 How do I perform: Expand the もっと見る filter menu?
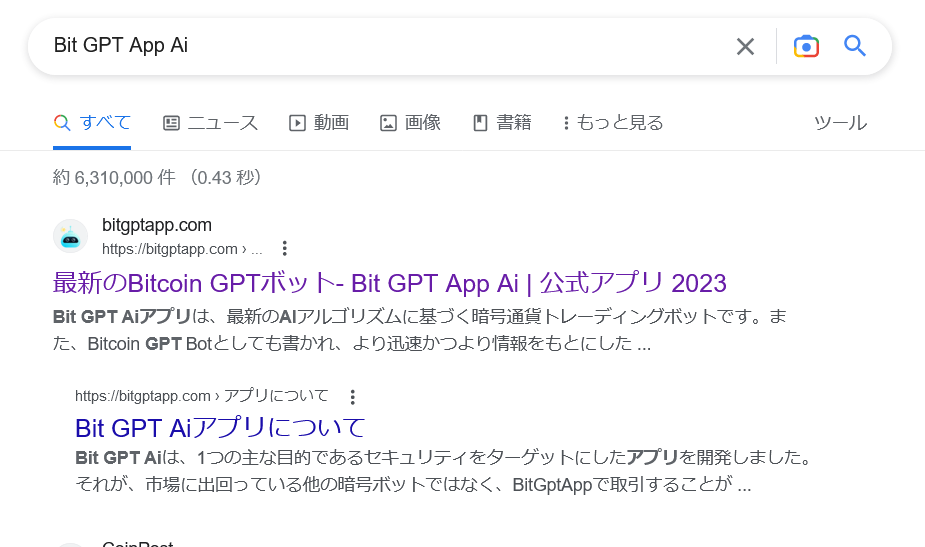click(x=613, y=123)
